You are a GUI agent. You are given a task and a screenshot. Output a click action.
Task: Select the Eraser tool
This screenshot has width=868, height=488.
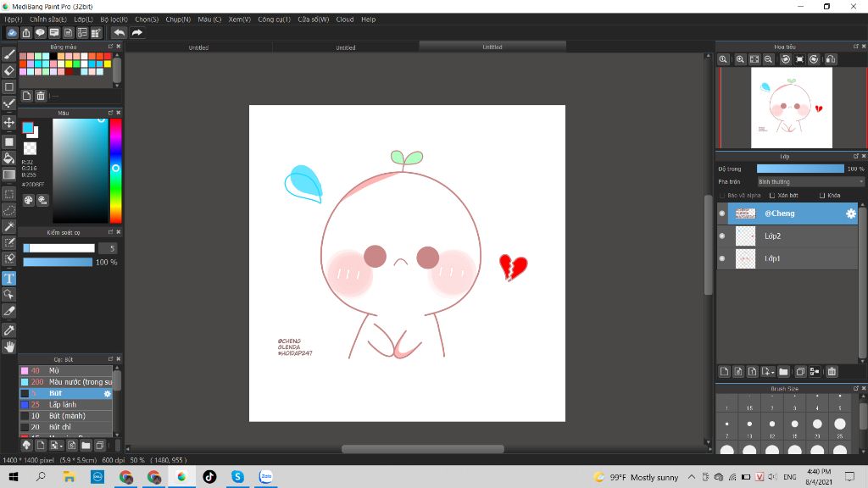pyautogui.click(x=8, y=71)
